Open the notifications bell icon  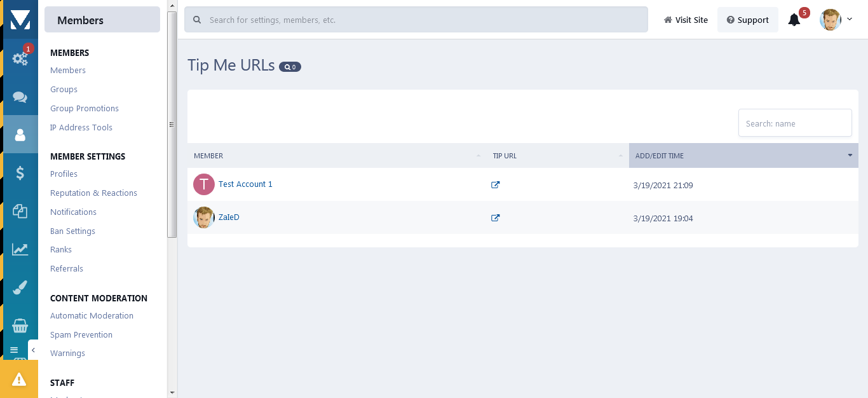794,20
